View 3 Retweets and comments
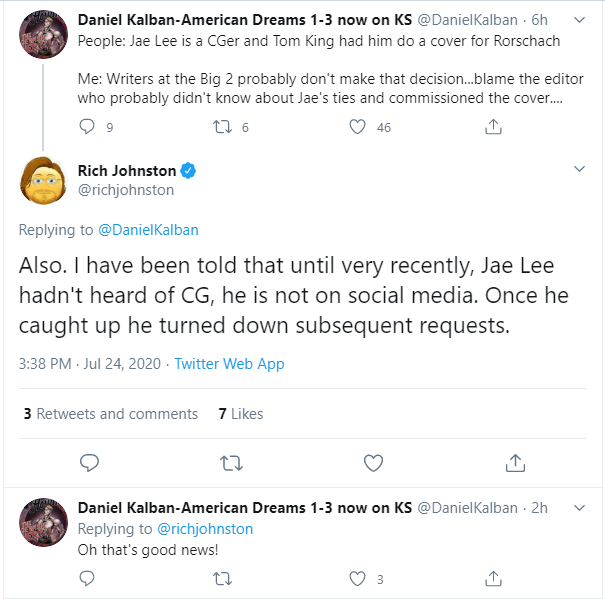Screen dimensions: 605x599 [111, 414]
